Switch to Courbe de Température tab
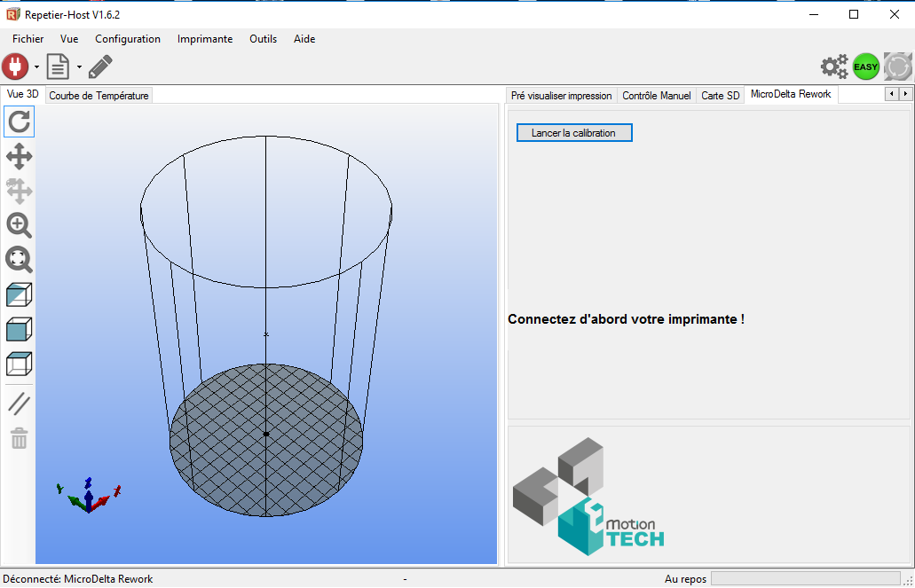 click(99, 96)
